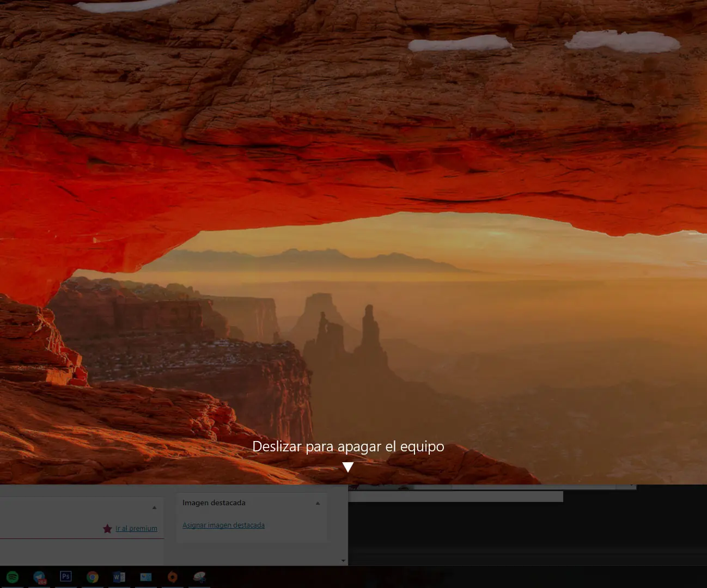The height and width of the screenshot is (588, 707).
Task: Collapse the Imagen destacada panel
Action: click(318, 503)
